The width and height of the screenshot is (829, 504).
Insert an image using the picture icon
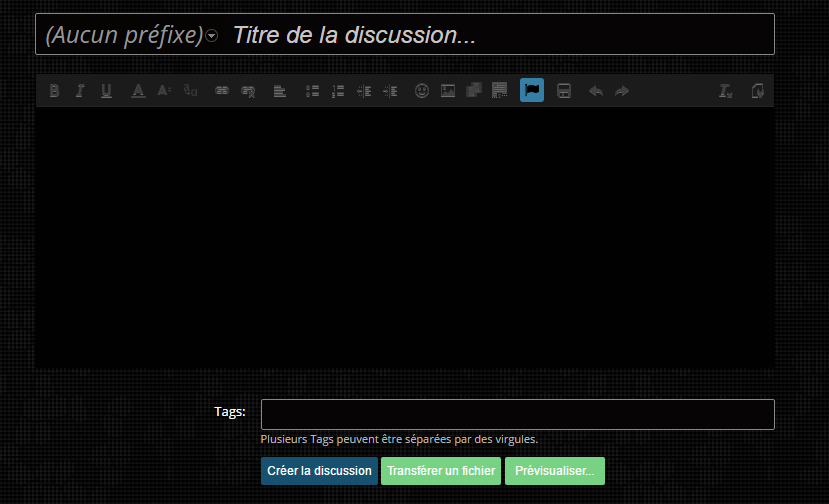point(448,91)
